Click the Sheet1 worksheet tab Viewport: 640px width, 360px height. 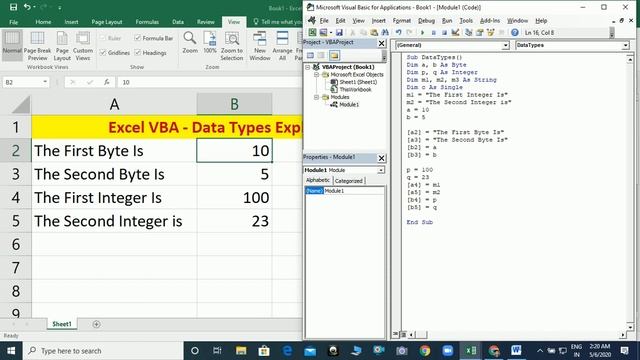click(x=62, y=324)
